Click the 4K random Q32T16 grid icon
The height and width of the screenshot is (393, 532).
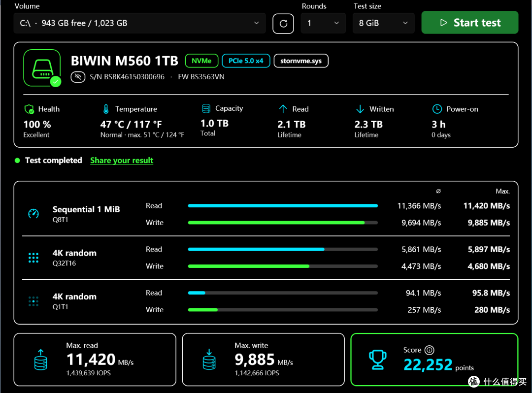33,258
